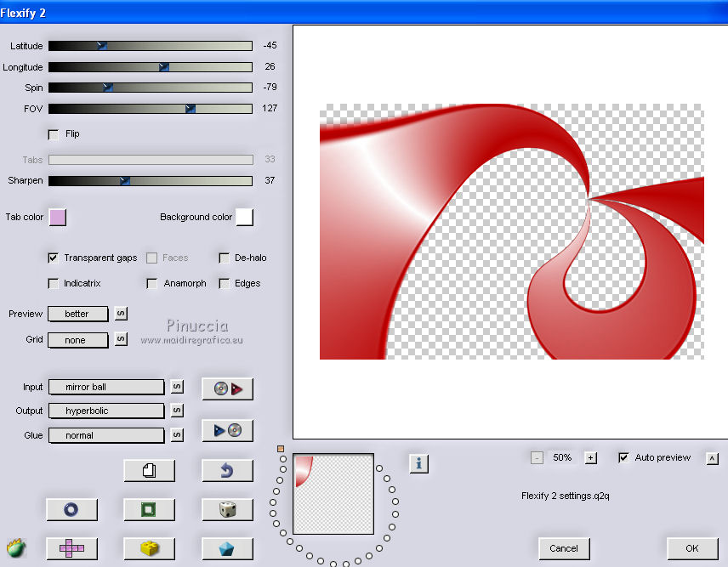This screenshot has height=567, width=728.
Task: Click the large red ribbon preview
Action: point(512,231)
